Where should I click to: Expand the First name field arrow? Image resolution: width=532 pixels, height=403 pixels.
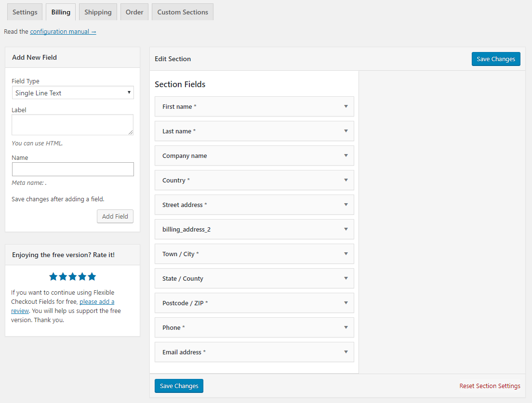(x=346, y=106)
